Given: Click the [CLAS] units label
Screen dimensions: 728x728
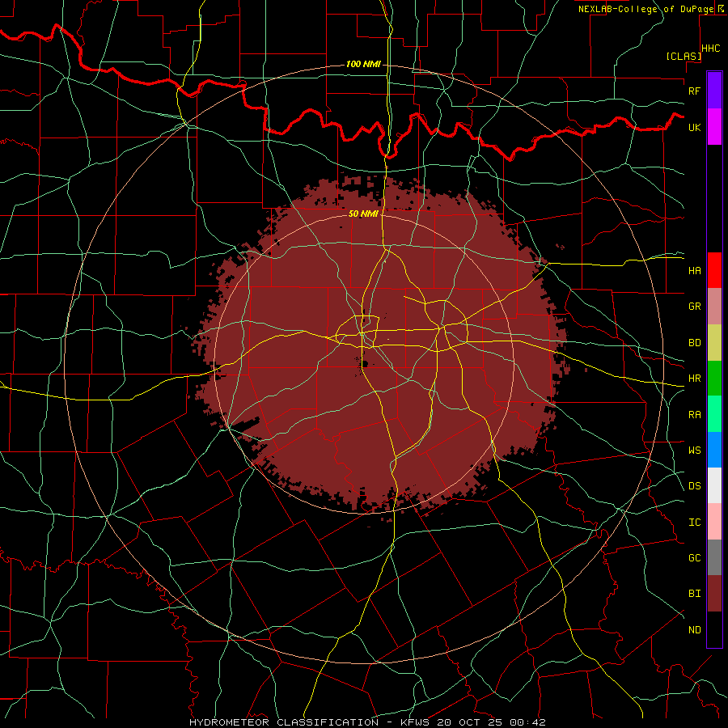Looking at the screenshot, I should pos(684,56).
